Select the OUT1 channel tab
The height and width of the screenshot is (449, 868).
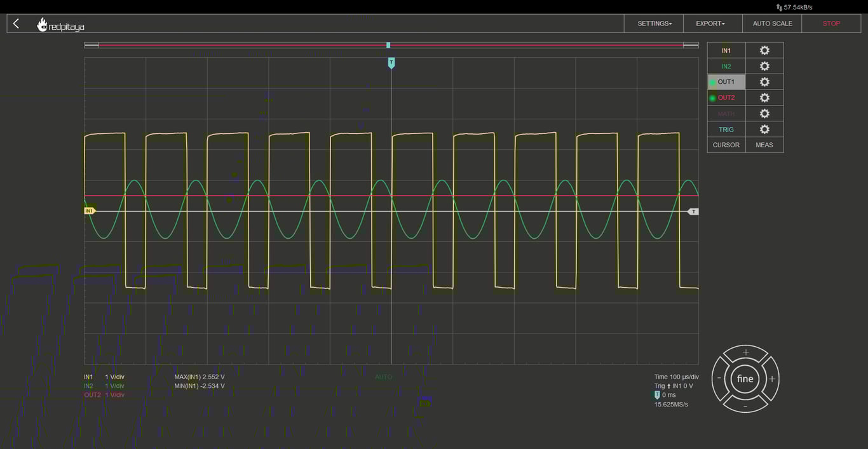(x=726, y=82)
